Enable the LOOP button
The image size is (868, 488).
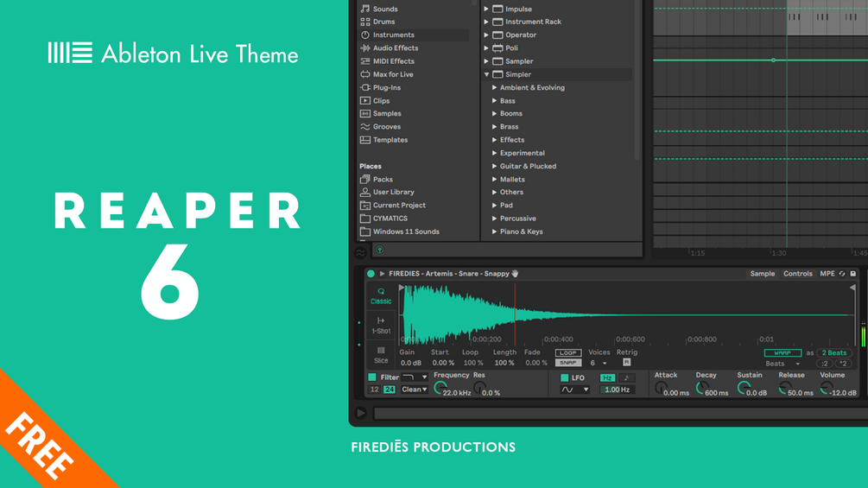click(568, 353)
